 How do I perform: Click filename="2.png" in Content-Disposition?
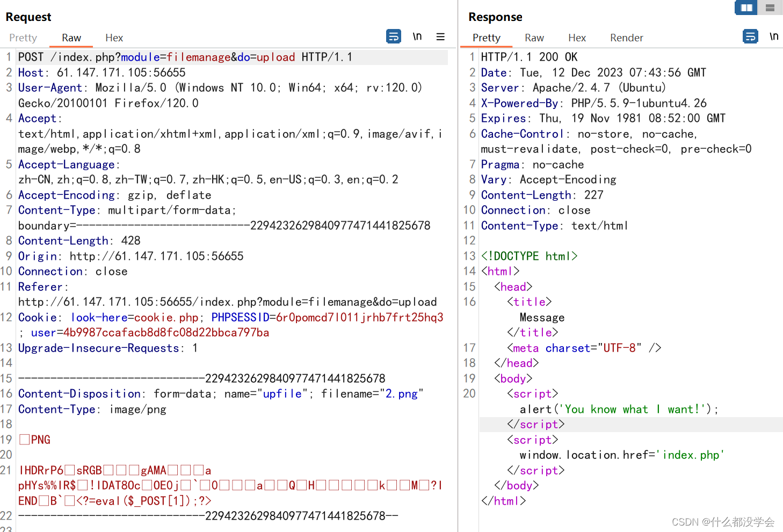click(372, 393)
